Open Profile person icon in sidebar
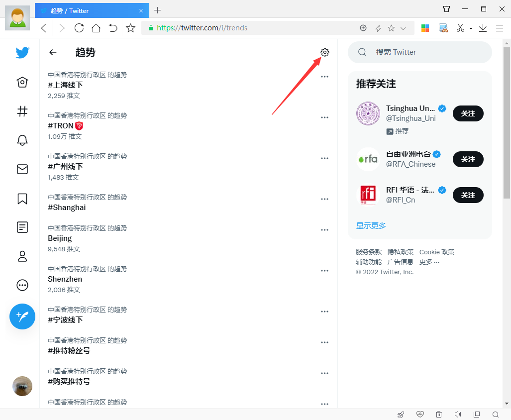The width and height of the screenshot is (511, 420). tap(22, 256)
